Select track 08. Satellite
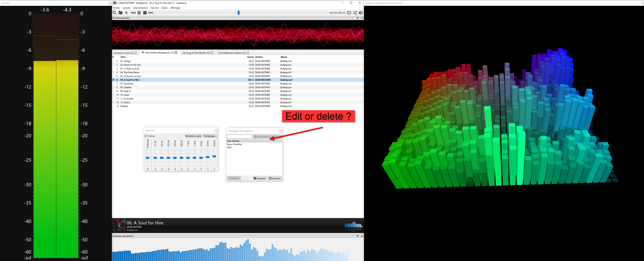 [x=238, y=87]
